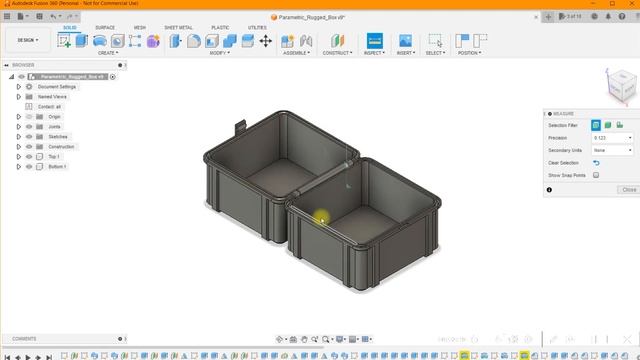Click the view cube
Screen dimensions: 640x360
[x=622, y=87]
